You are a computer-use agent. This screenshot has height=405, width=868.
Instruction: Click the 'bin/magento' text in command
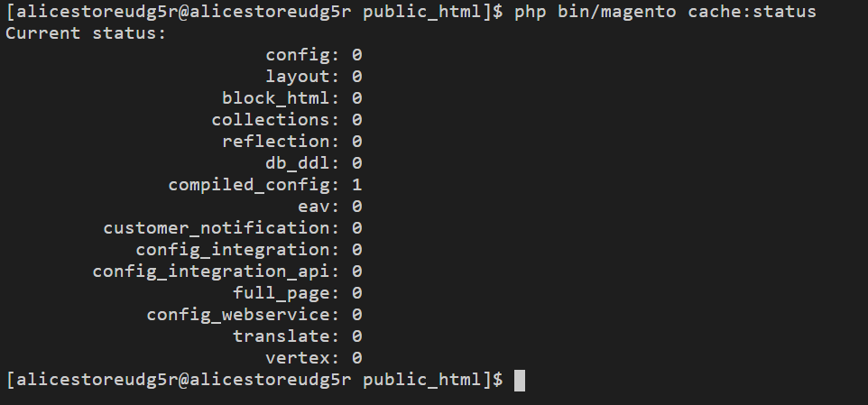616,12
